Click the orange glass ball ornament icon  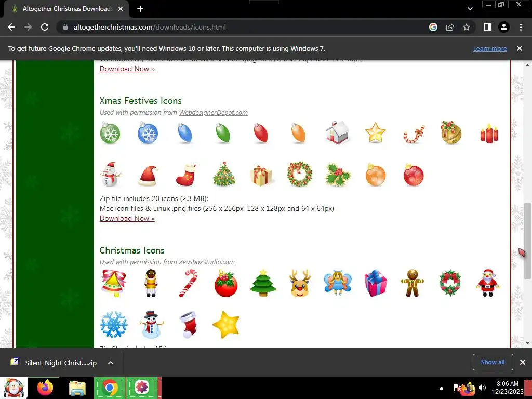(376, 175)
